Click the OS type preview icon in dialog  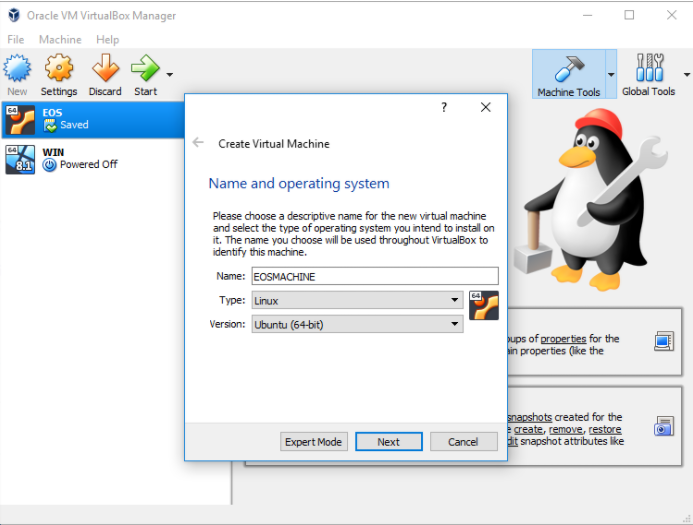484,305
